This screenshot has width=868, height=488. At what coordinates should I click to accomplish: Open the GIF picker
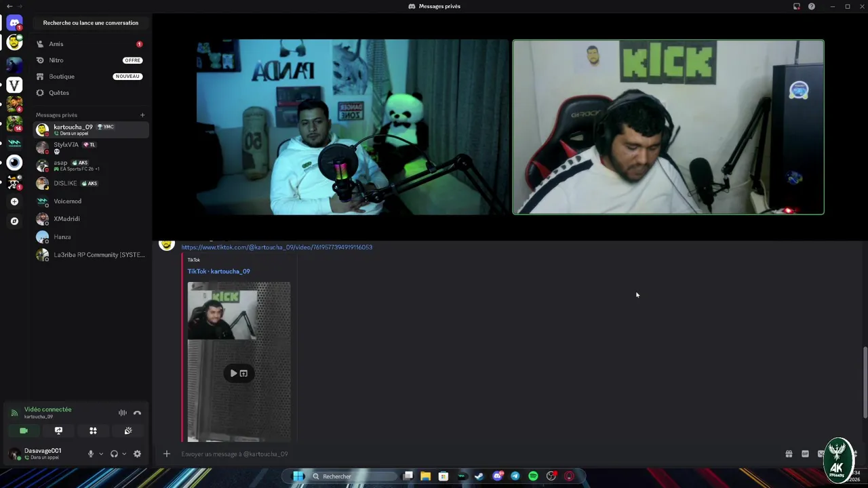(805, 454)
